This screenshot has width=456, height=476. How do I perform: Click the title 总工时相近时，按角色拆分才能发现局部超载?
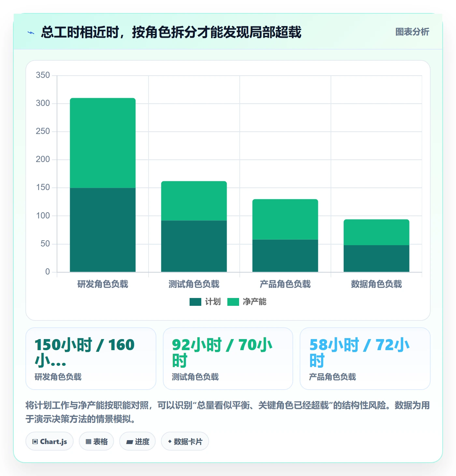(x=171, y=32)
